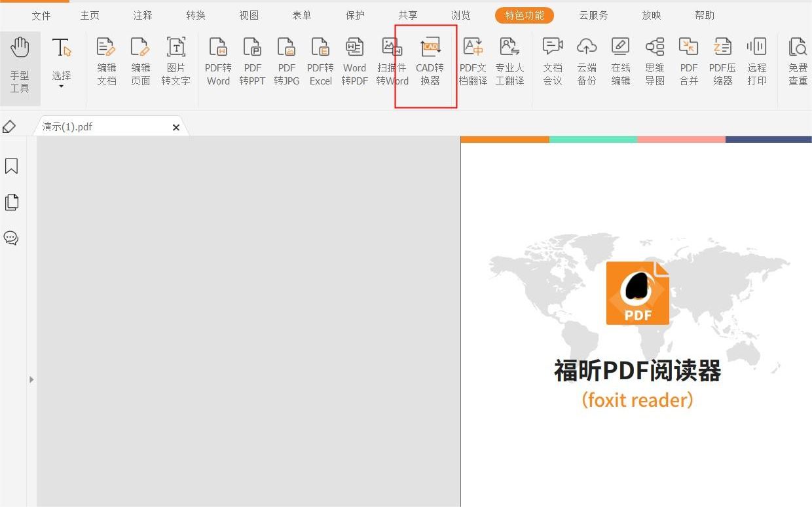The image size is (812, 507).
Task: Open the 编辑页面 page editing tool
Action: (x=140, y=62)
